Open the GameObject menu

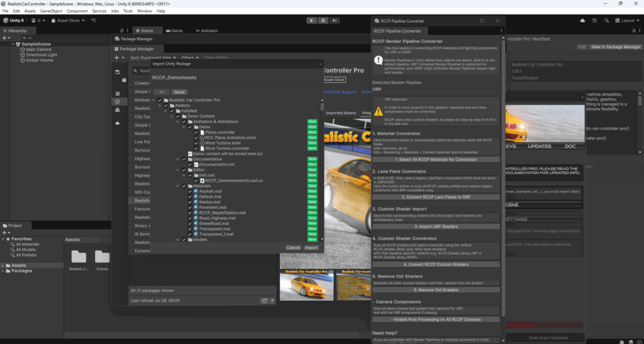point(51,11)
